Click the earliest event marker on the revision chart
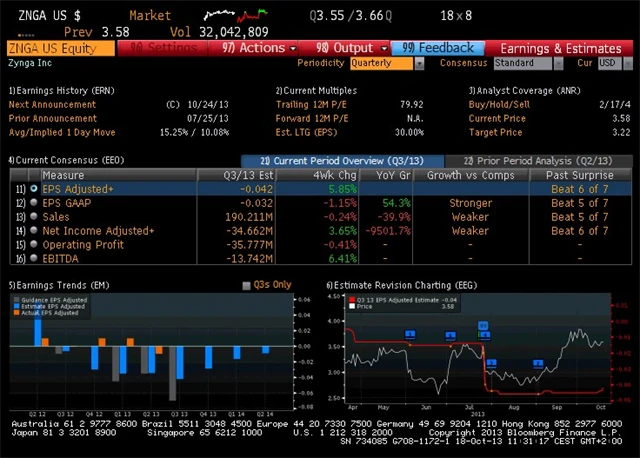 tap(409, 334)
